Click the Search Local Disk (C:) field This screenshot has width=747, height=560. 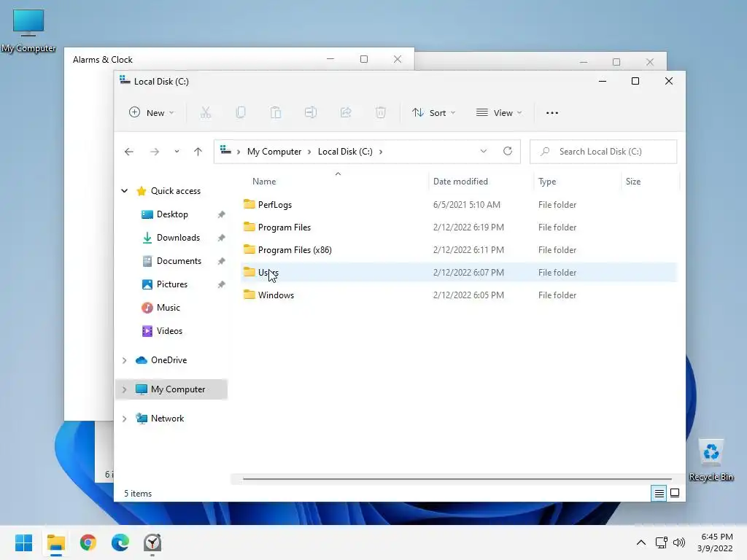(603, 152)
